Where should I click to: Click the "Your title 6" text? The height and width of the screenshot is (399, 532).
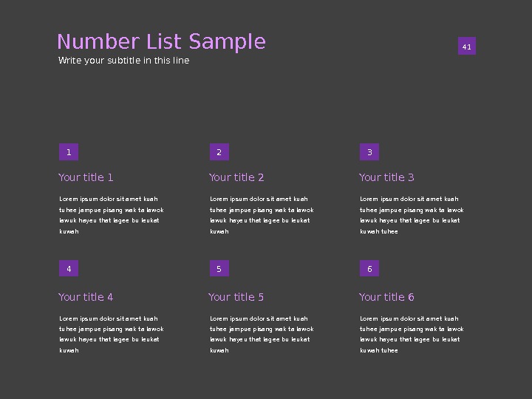[x=386, y=297]
